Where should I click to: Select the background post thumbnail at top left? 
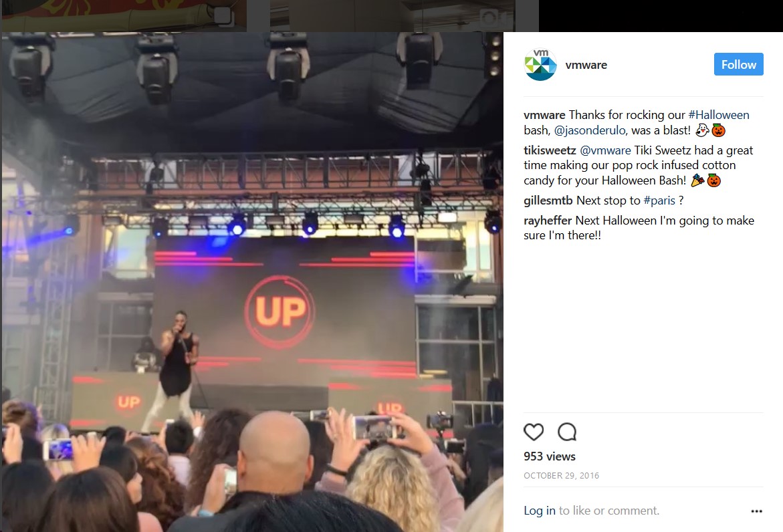124,15
